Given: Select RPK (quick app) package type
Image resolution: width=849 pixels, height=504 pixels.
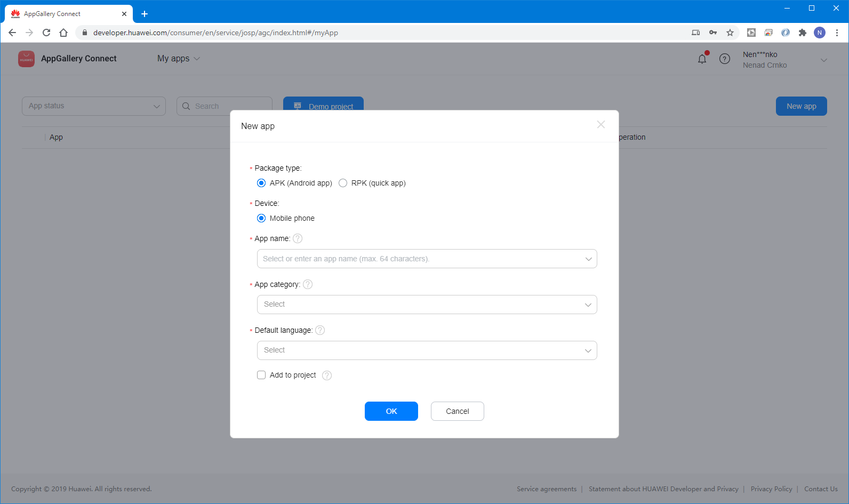Looking at the screenshot, I should tap(343, 183).
